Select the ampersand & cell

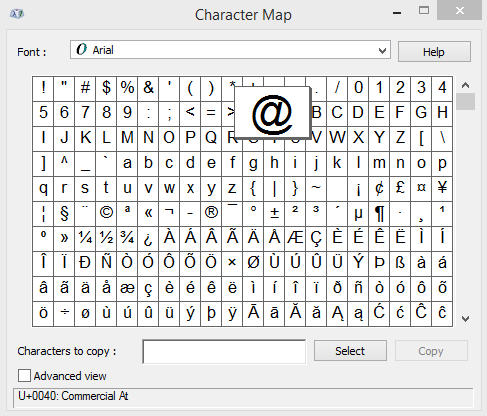click(x=148, y=88)
